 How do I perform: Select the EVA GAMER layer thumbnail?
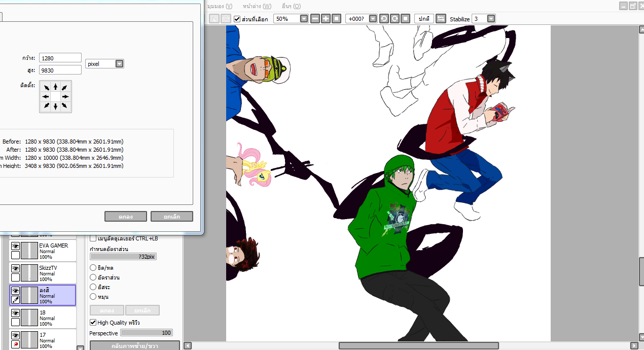point(29,251)
